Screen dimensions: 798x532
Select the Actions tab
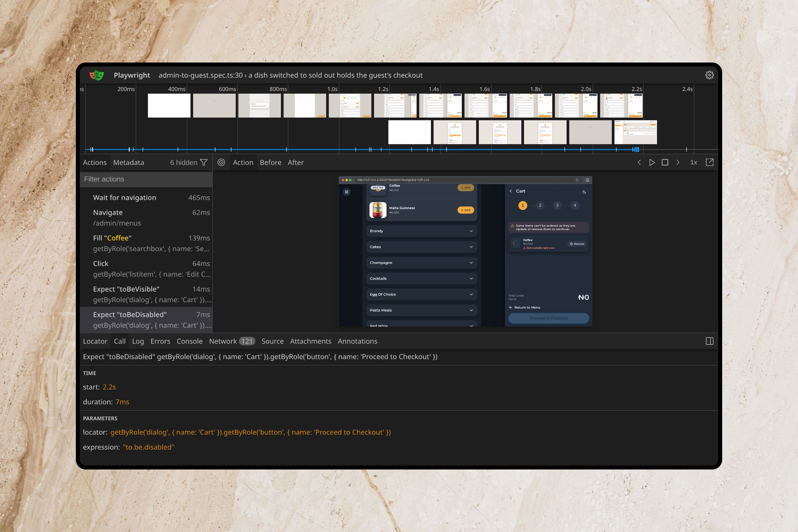pyautogui.click(x=95, y=163)
